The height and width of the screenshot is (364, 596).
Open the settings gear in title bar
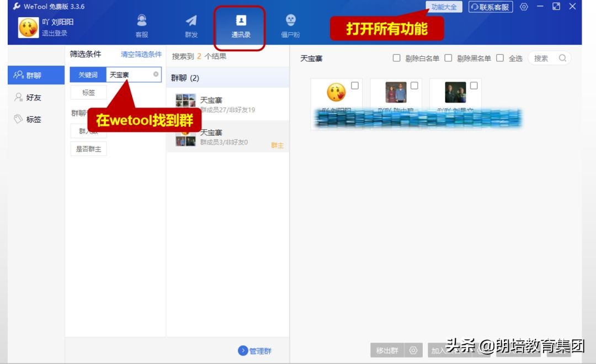tap(523, 7)
